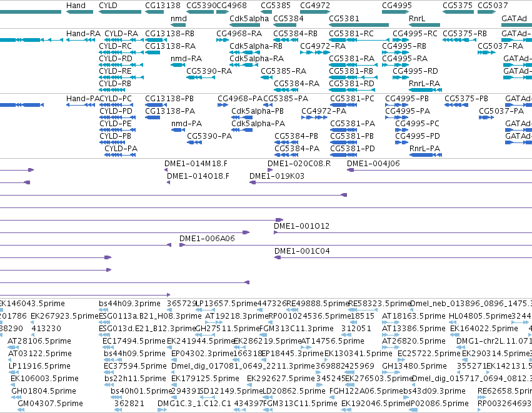532x413 pixels.
Task: Select EST LD20862.5prime
Action: [x=294, y=391]
